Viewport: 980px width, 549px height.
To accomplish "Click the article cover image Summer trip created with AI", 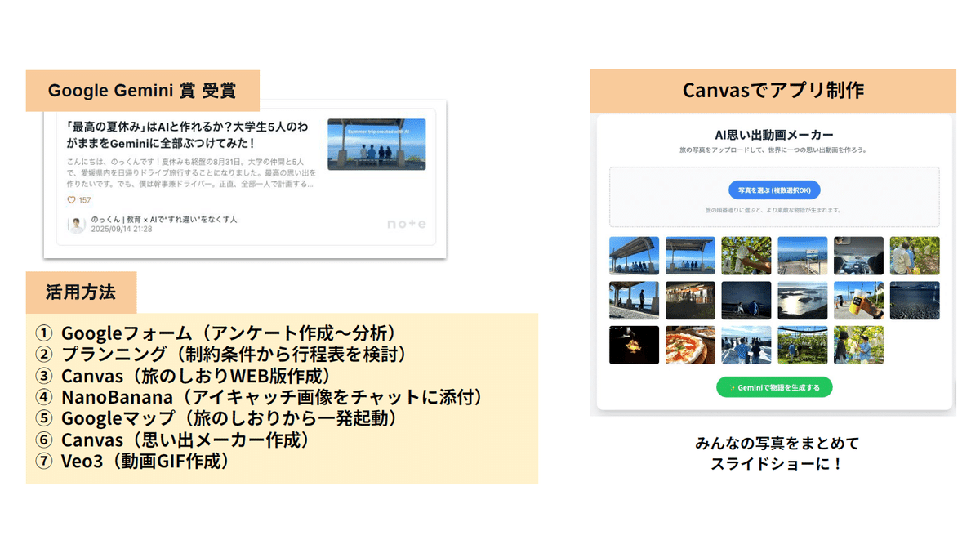I will click(x=376, y=145).
